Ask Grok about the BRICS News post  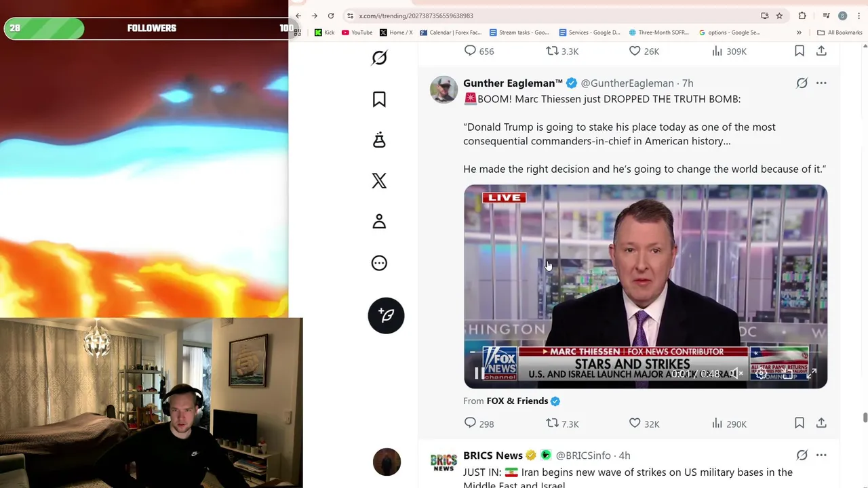(802, 455)
